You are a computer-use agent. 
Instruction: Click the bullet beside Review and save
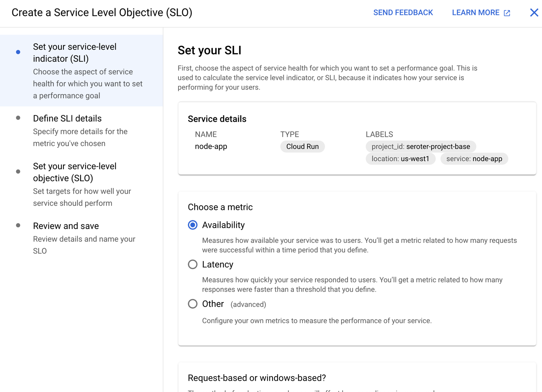(18, 225)
